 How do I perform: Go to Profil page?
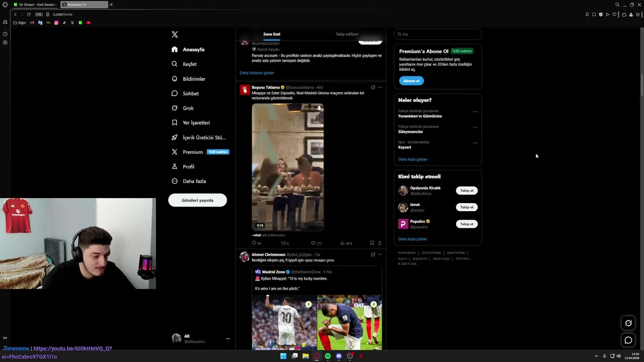point(183,166)
